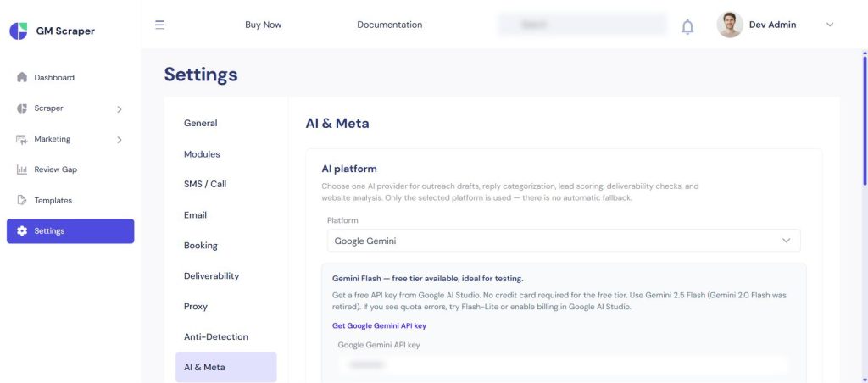
Task: Click the "Marketing" sidebar label
Action: (52, 139)
